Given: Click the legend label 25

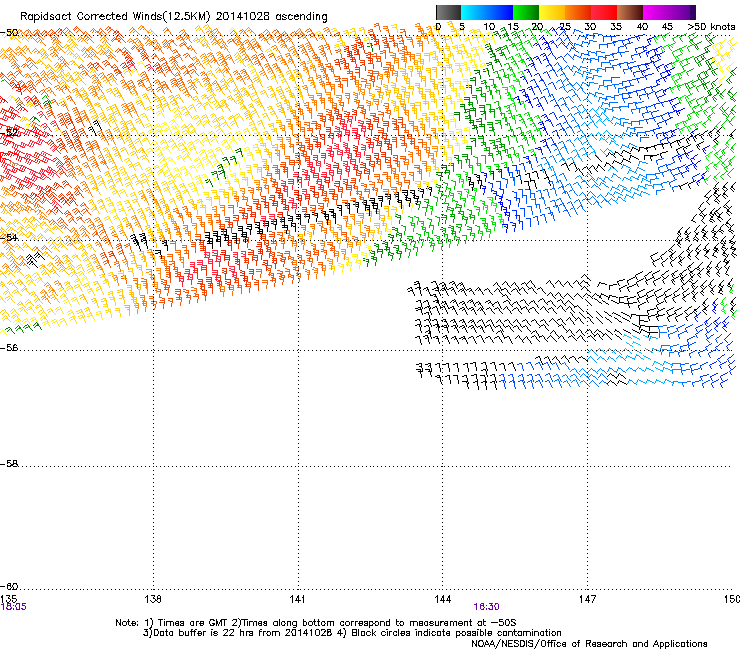Looking at the screenshot, I should (565, 27).
